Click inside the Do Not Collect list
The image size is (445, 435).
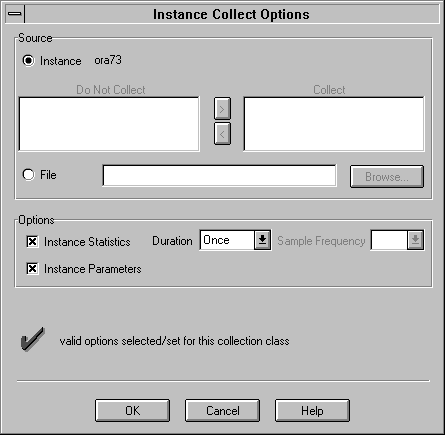pyautogui.click(x=109, y=124)
